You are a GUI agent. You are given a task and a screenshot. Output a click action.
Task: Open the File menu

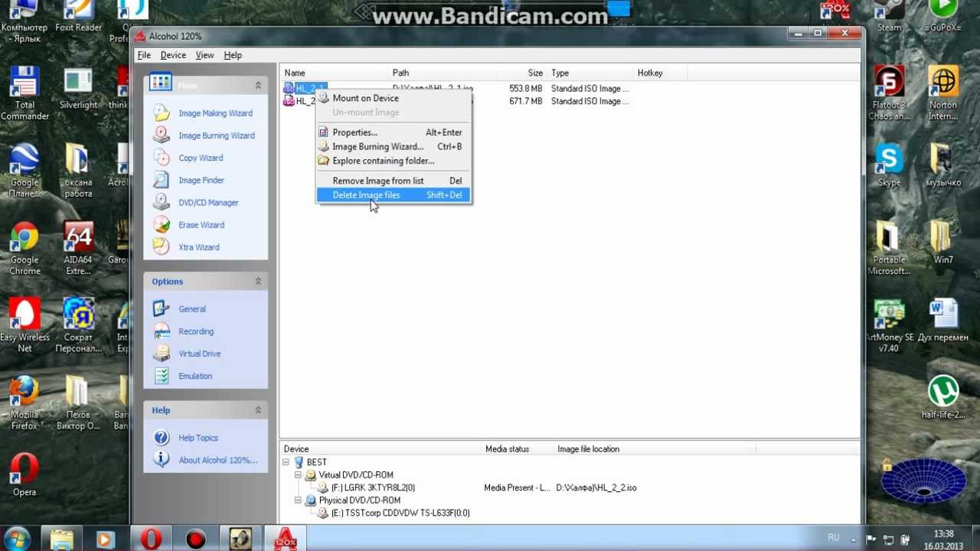144,55
